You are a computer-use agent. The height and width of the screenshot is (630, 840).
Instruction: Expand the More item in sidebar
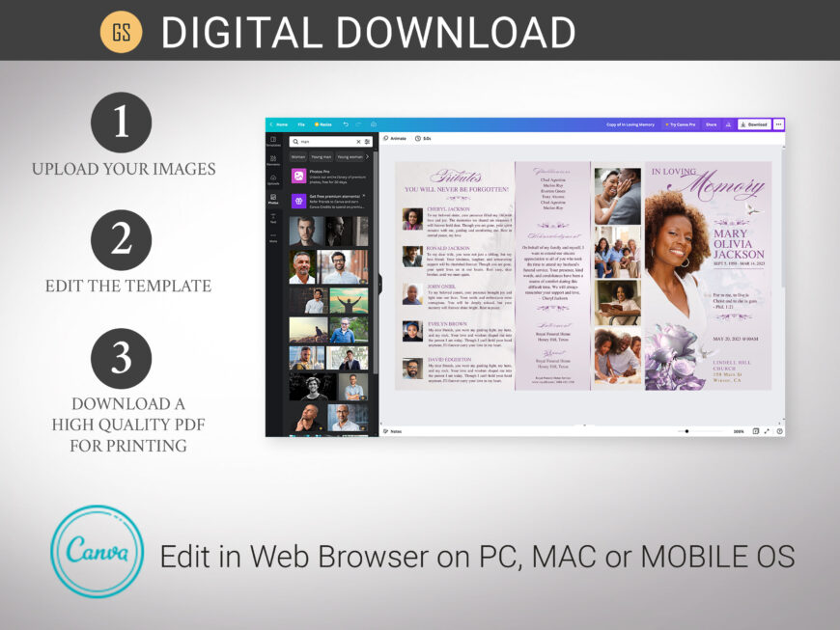click(x=273, y=238)
